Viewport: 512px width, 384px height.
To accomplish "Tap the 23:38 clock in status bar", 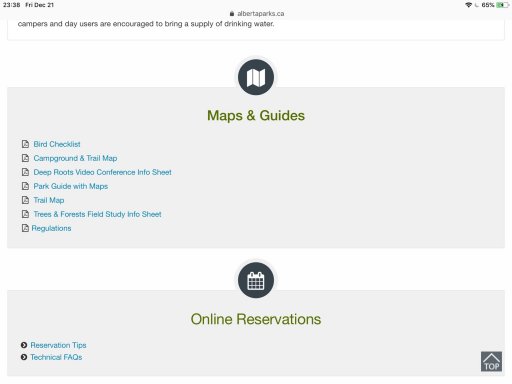I will point(11,5).
